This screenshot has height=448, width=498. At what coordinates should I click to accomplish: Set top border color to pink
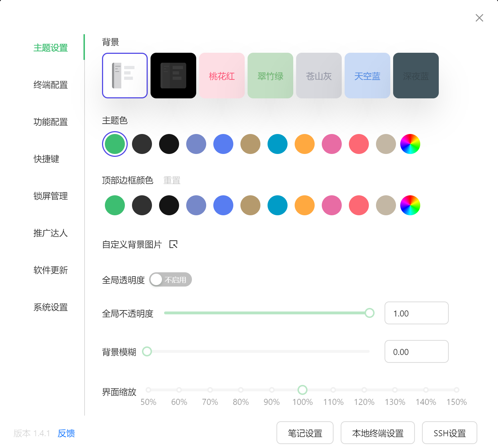(x=332, y=205)
